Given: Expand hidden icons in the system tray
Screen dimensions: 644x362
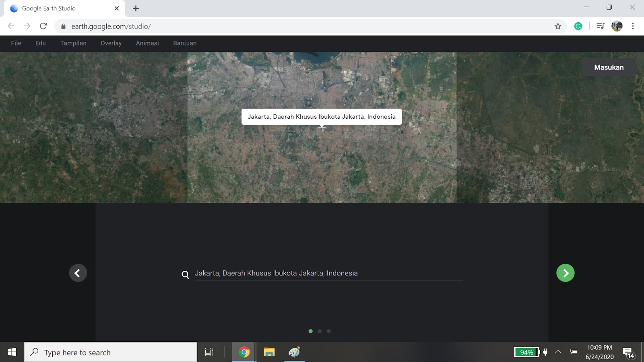Looking at the screenshot, I should [x=559, y=352].
